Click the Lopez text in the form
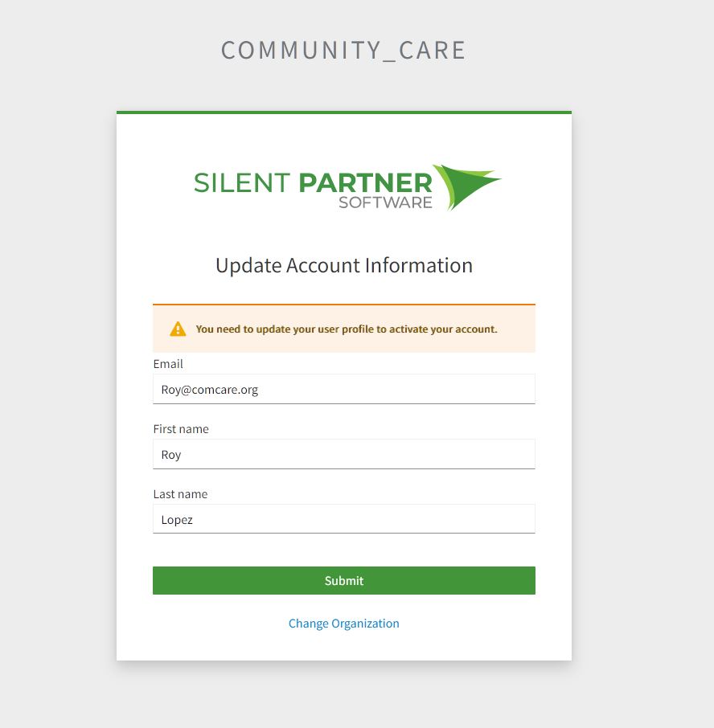This screenshot has width=714, height=728. 177,520
